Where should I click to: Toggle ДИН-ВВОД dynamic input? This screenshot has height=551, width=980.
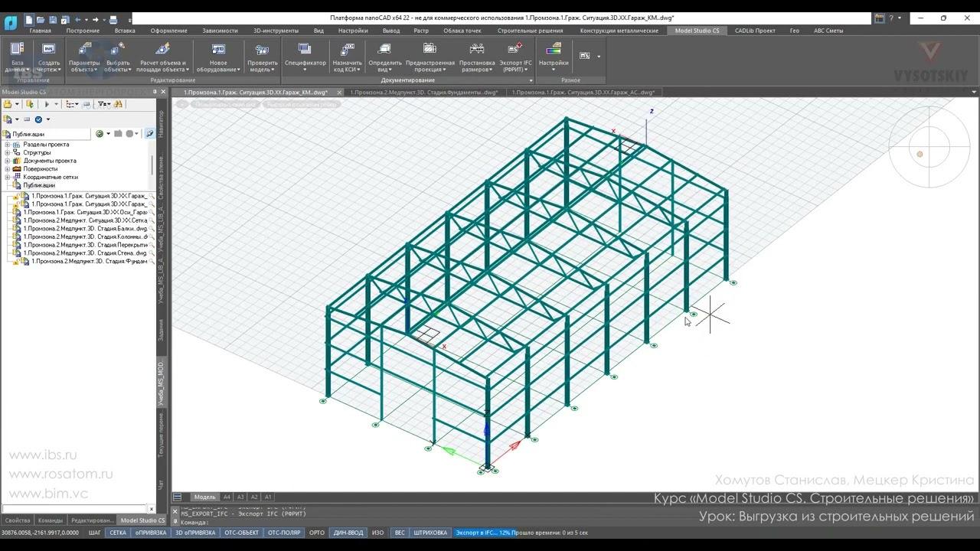pos(348,533)
